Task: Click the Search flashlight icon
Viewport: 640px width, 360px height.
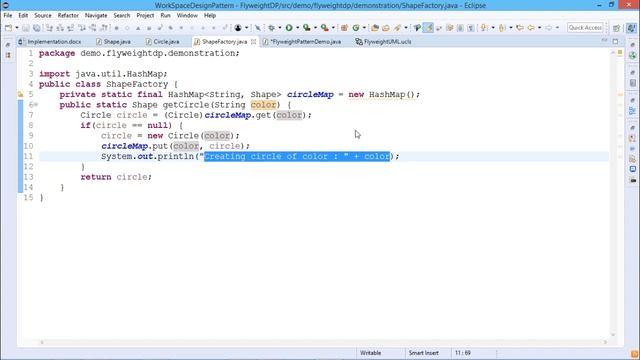Action: coord(397,28)
